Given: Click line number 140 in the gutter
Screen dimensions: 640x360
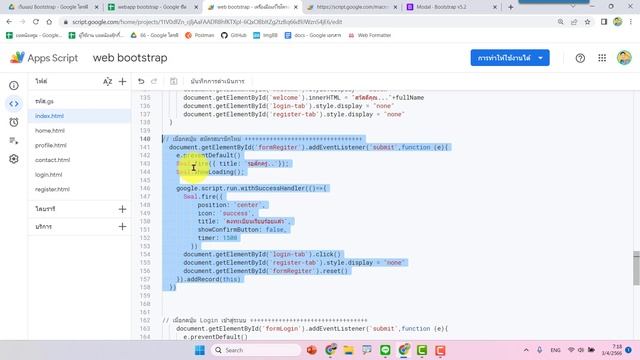Looking at the screenshot, I should pos(144,139).
